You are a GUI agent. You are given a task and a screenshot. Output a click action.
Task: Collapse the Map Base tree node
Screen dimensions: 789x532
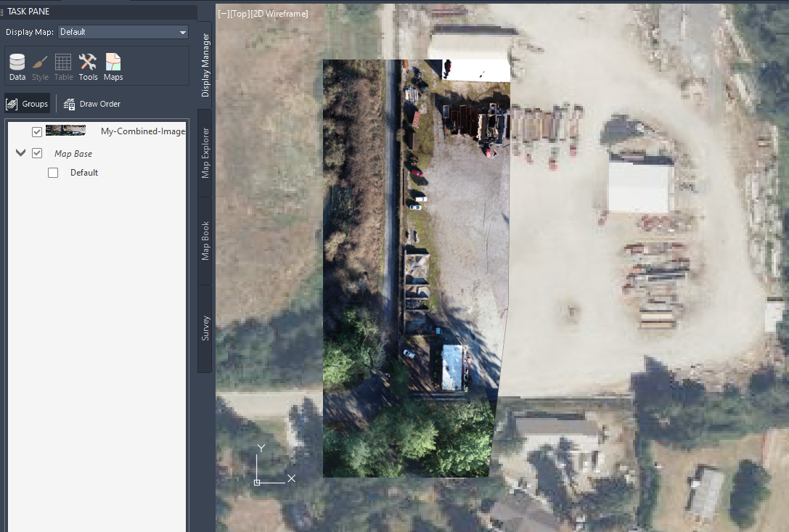coord(20,153)
